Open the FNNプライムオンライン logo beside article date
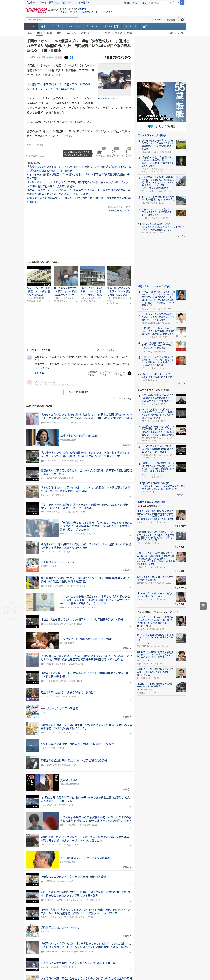The height and width of the screenshot is (980, 210). 117,57
